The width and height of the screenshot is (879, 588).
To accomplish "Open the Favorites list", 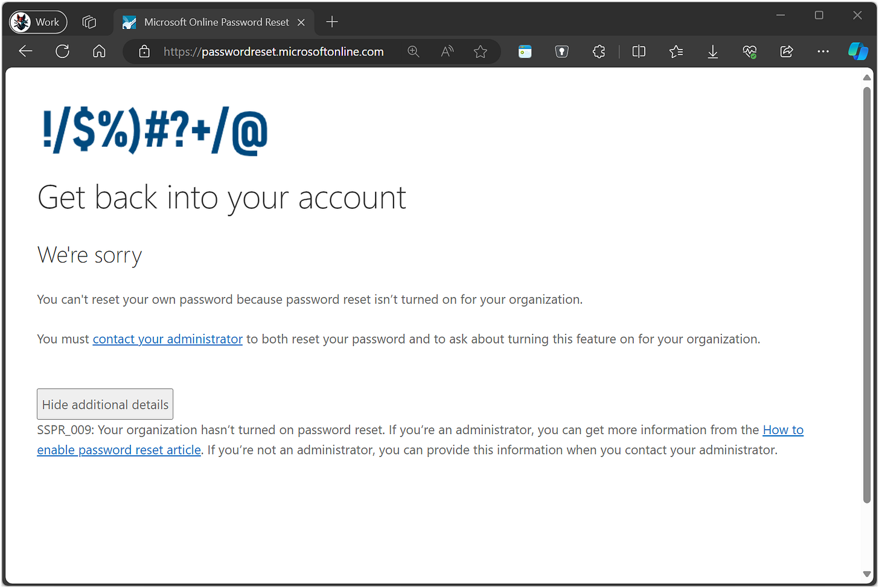I will coord(676,51).
